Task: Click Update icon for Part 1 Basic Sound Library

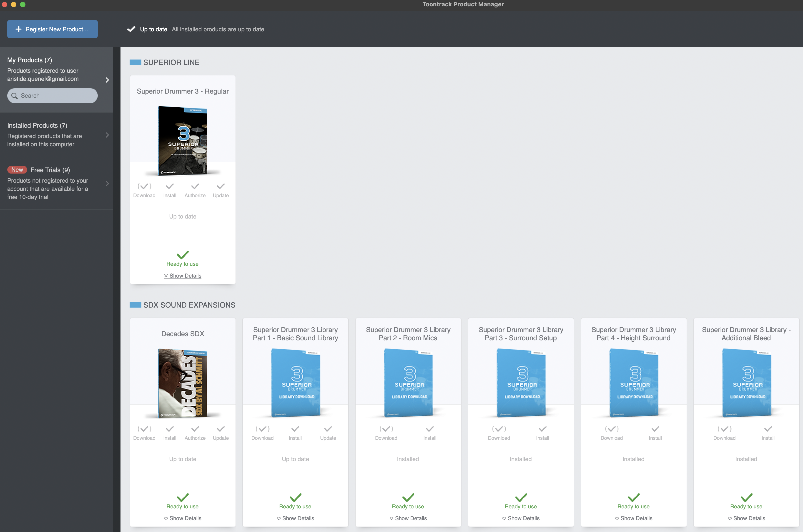Action: pyautogui.click(x=328, y=429)
